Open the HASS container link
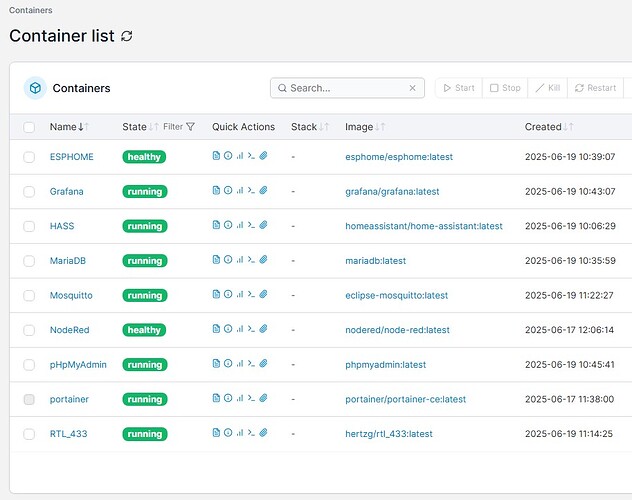This screenshot has height=500, width=632. pyautogui.click(x=62, y=226)
